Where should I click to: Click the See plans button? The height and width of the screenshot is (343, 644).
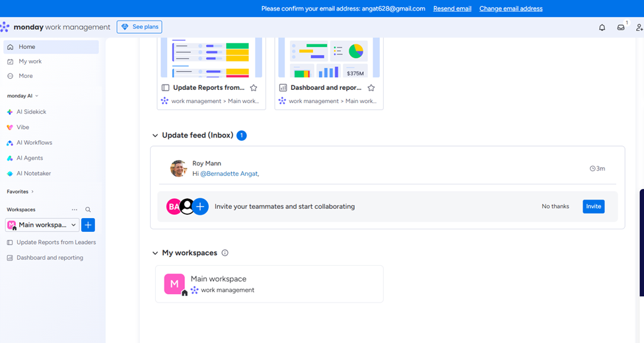(x=139, y=26)
